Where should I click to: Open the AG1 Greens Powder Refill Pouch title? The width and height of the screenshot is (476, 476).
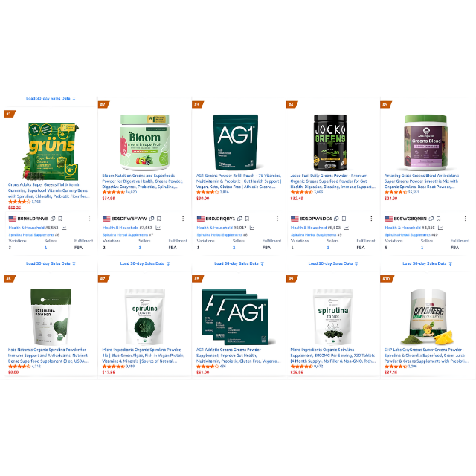click(239, 181)
